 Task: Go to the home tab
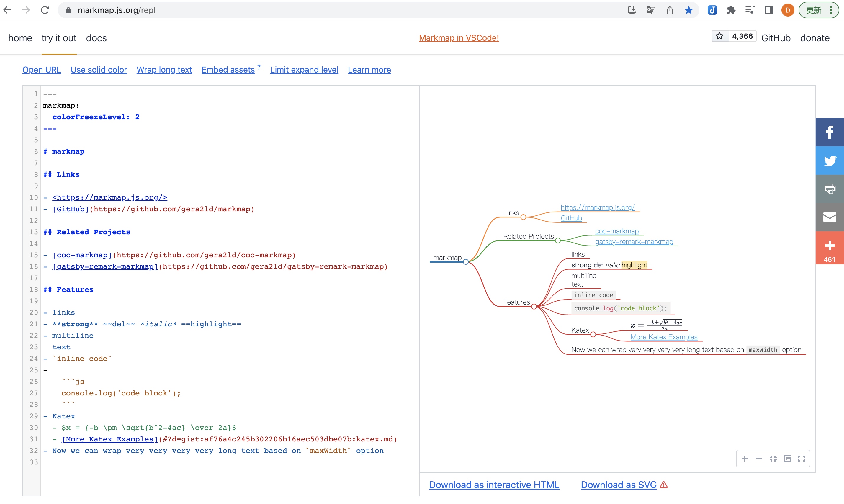tap(20, 38)
